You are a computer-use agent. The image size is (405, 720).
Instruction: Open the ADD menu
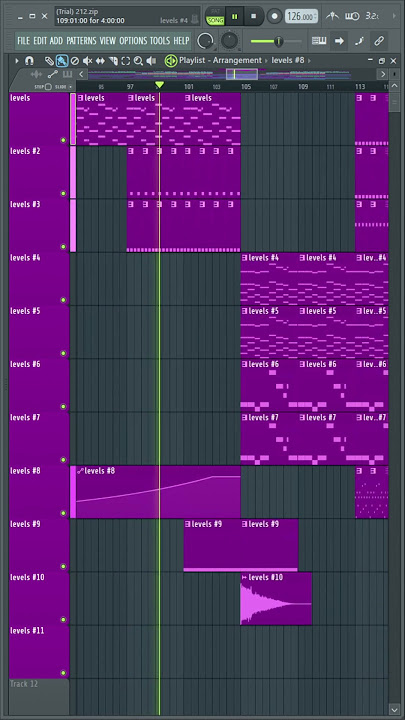pos(56,41)
